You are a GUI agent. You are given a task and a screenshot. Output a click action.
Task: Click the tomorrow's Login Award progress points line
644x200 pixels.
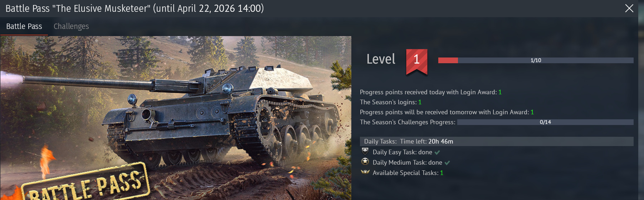point(447,112)
